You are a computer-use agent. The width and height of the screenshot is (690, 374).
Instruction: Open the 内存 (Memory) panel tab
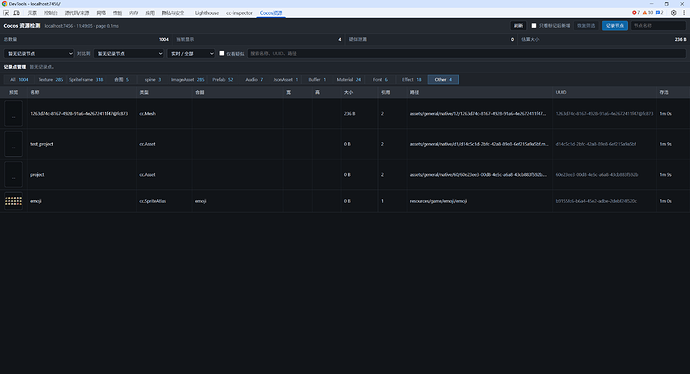(x=133, y=13)
